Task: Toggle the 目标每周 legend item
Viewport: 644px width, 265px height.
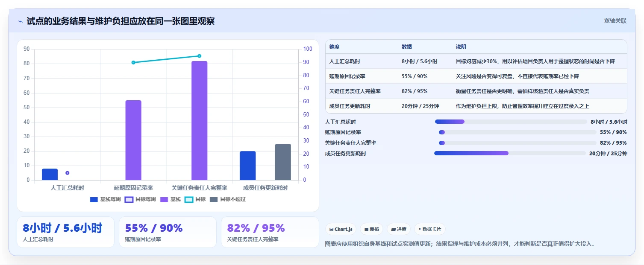Action: (x=140, y=199)
